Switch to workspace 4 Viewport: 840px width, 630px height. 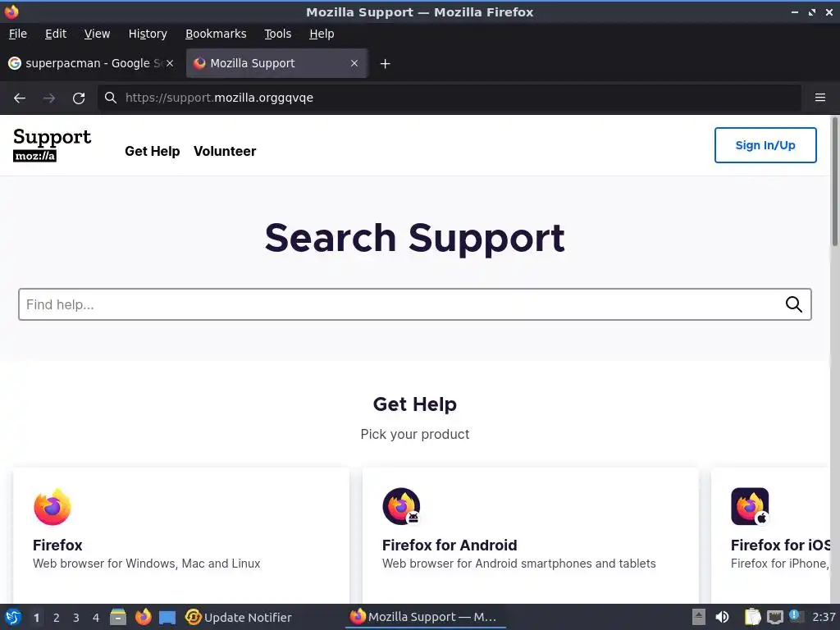pyautogui.click(x=96, y=618)
